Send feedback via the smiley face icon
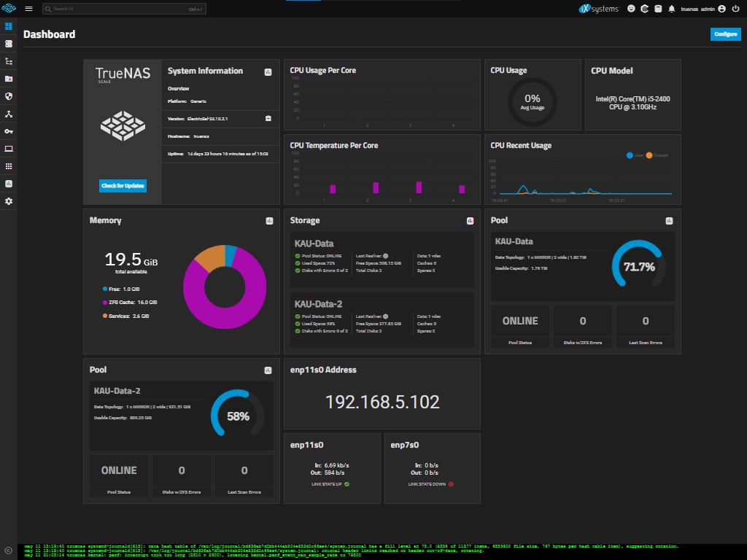Viewport: 747px width, 560px height. (x=631, y=9)
